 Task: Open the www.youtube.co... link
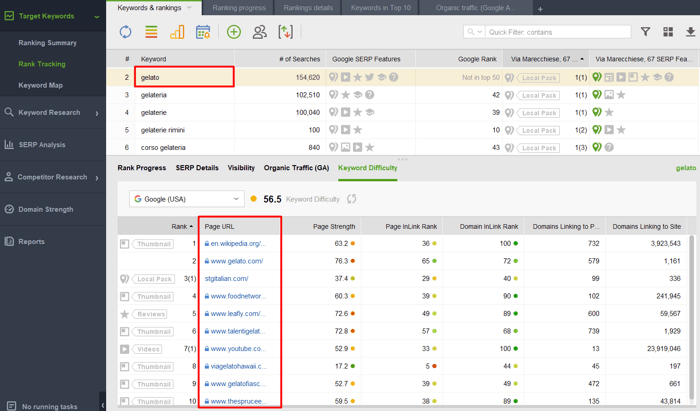(238, 349)
